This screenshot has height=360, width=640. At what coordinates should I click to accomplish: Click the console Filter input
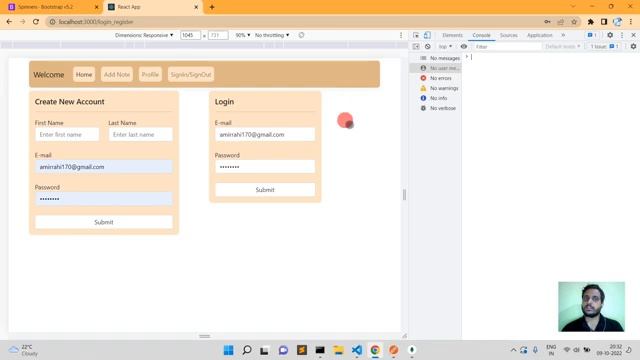point(507,47)
